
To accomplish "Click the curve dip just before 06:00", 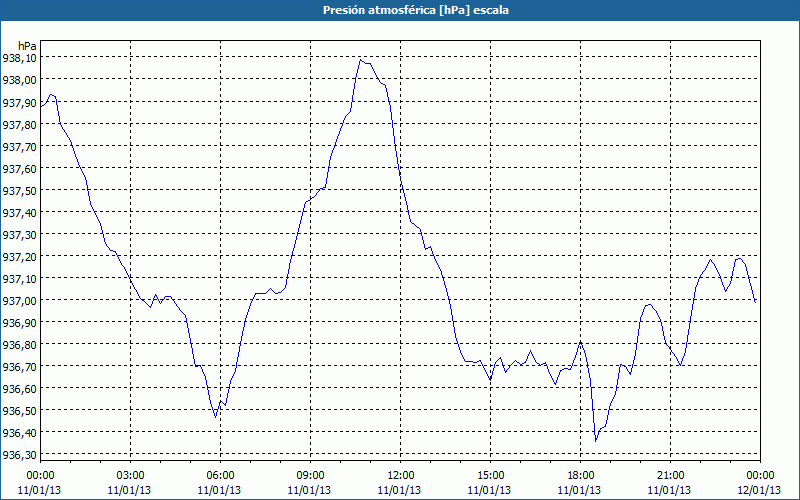I will coord(215,417).
